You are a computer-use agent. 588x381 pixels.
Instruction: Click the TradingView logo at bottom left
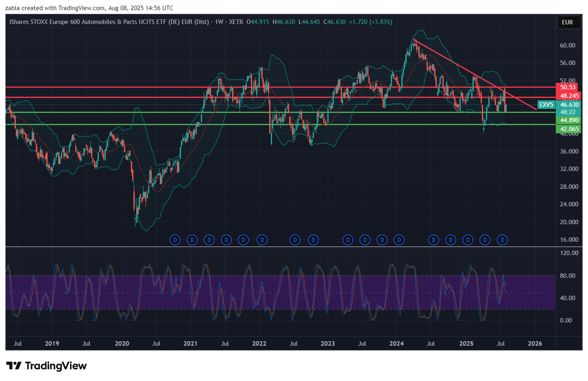point(46,366)
